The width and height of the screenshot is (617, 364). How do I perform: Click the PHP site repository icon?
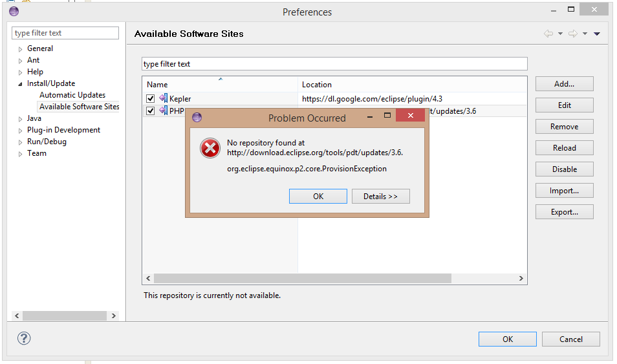click(163, 111)
